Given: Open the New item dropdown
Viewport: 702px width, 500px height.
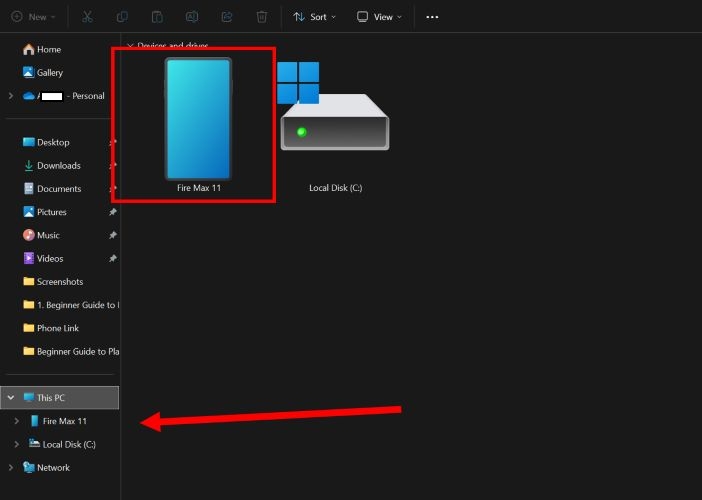Looking at the screenshot, I should (33, 17).
